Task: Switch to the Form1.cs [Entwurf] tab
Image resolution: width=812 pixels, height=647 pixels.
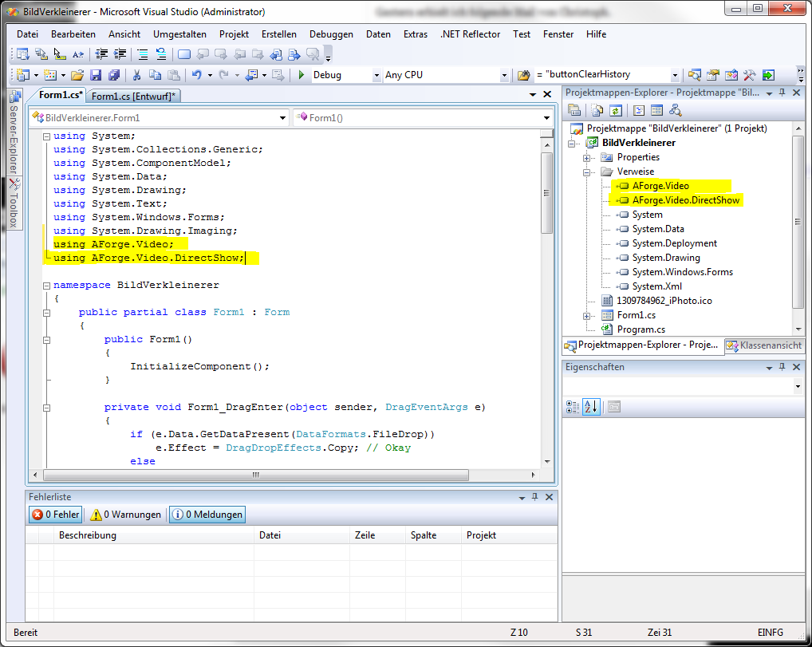Action: click(x=134, y=94)
